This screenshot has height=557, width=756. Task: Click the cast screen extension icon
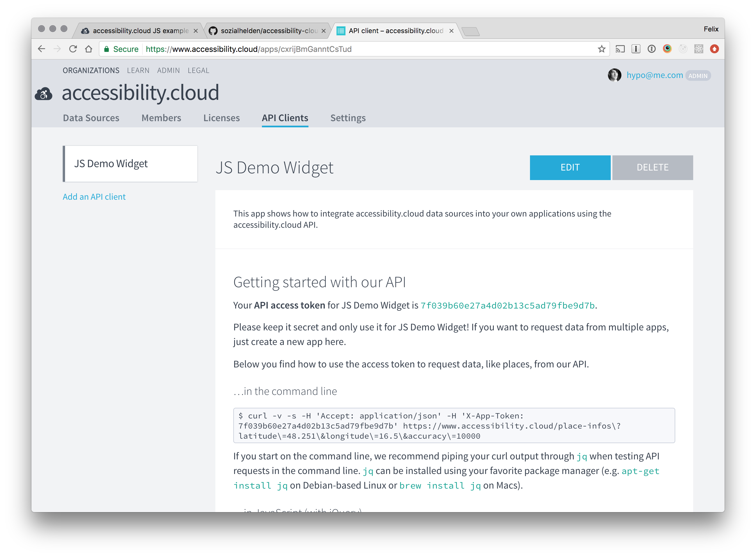620,49
